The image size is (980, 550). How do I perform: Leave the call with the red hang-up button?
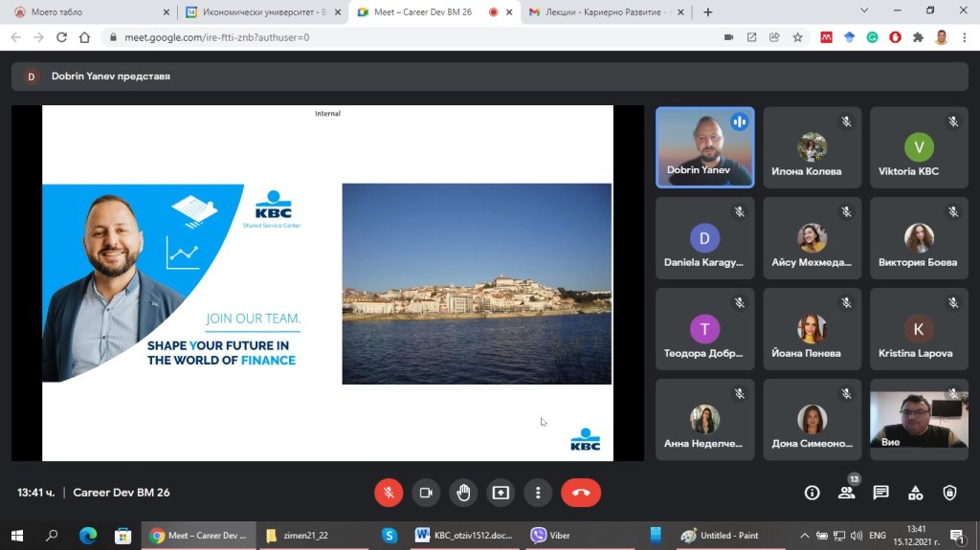coord(581,493)
